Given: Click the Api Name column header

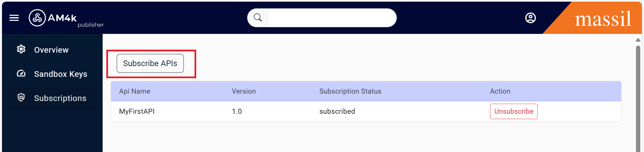Looking at the screenshot, I should coord(135,91).
